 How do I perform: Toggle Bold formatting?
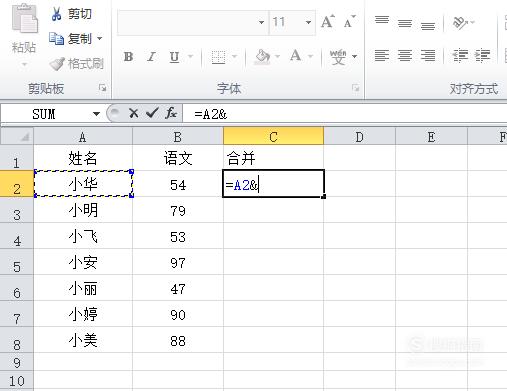(128, 57)
